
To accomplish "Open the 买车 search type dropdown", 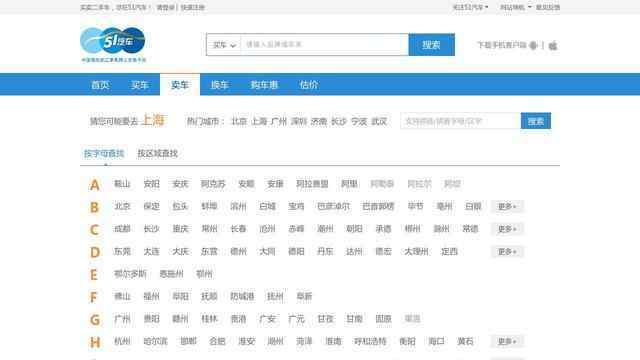I will (x=224, y=45).
